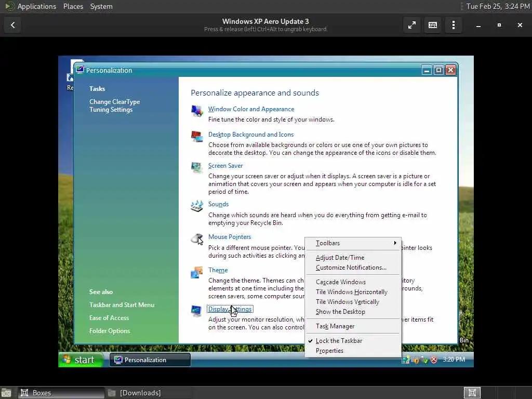Open the Screen Saver link
This screenshot has height=399, width=532.
click(x=225, y=166)
